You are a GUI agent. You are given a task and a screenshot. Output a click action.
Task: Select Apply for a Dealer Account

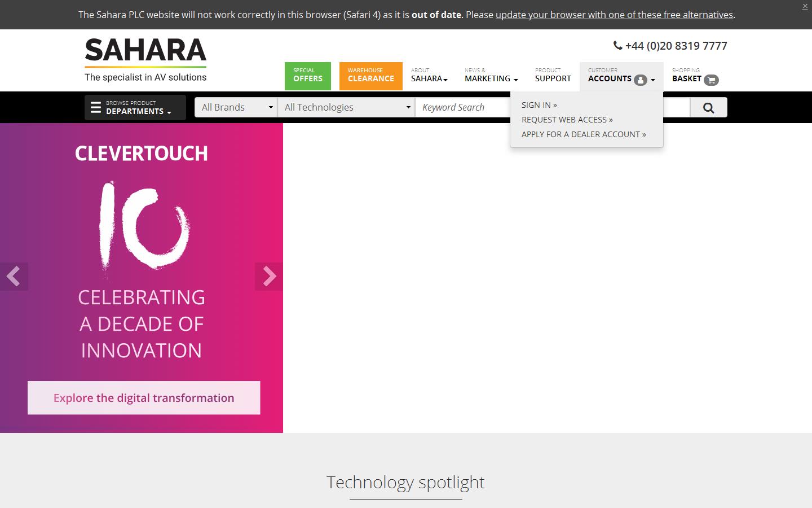[x=584, y=134]
